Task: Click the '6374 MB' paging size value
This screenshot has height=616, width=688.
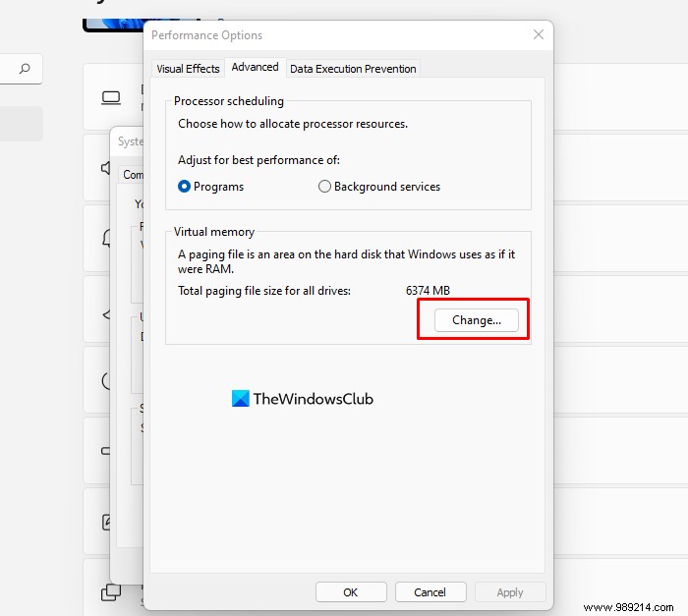Action: [x=428, y=291]
